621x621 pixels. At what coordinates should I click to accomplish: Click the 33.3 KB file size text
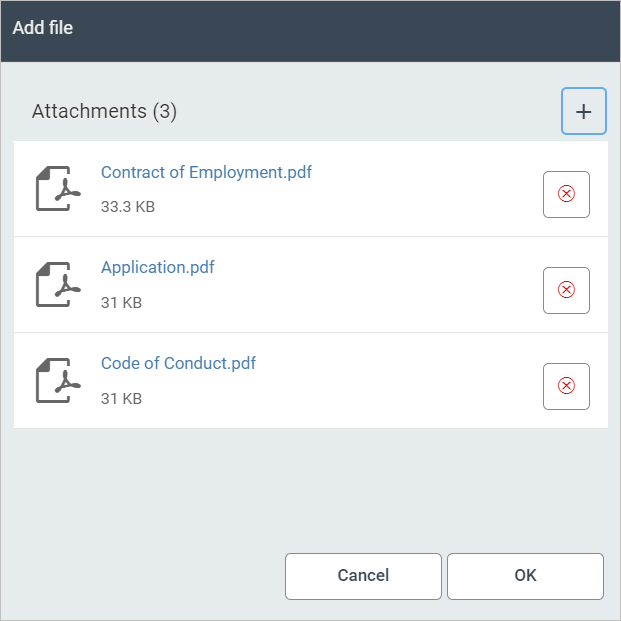(128, 207)
